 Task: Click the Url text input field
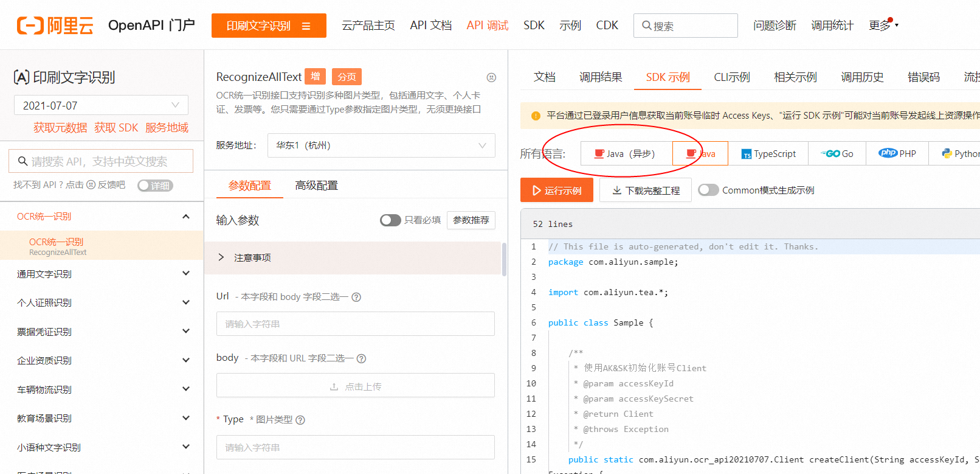point(356,324)
